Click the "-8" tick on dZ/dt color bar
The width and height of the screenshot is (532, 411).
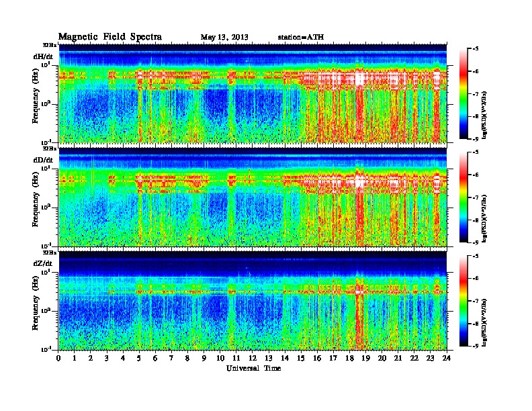[476, 324]
